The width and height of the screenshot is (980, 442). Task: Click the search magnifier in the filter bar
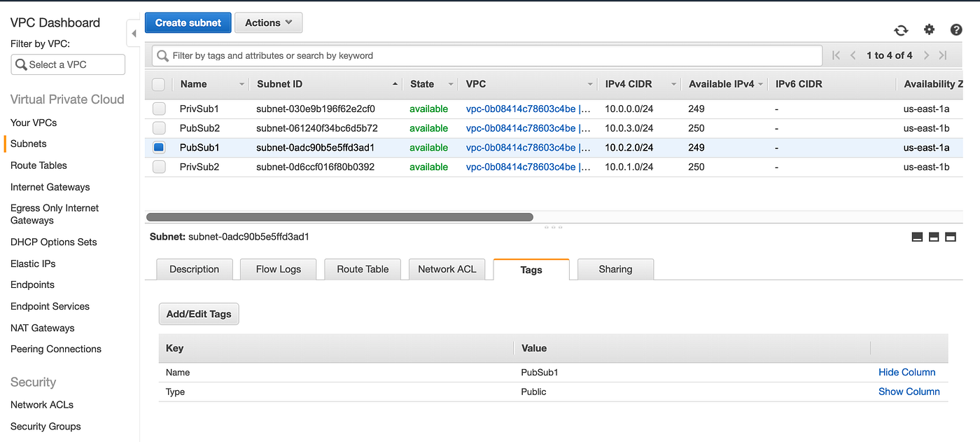click(x=163, y=55)
